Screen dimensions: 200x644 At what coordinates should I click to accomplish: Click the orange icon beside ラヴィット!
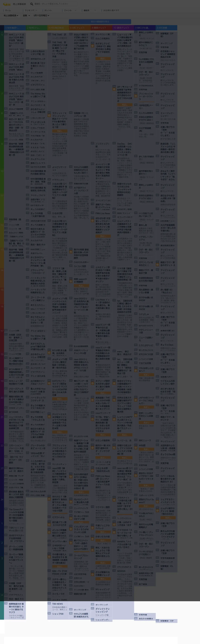coord(49,116)
